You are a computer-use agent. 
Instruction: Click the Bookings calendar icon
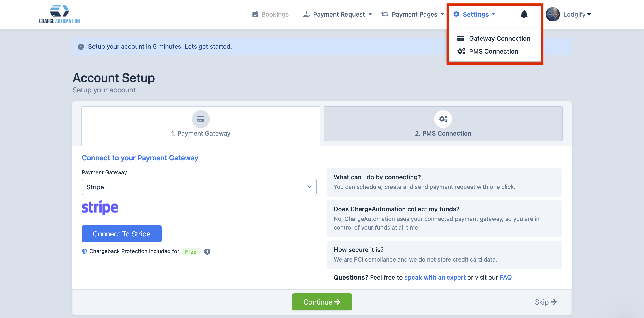click(255, 14)
